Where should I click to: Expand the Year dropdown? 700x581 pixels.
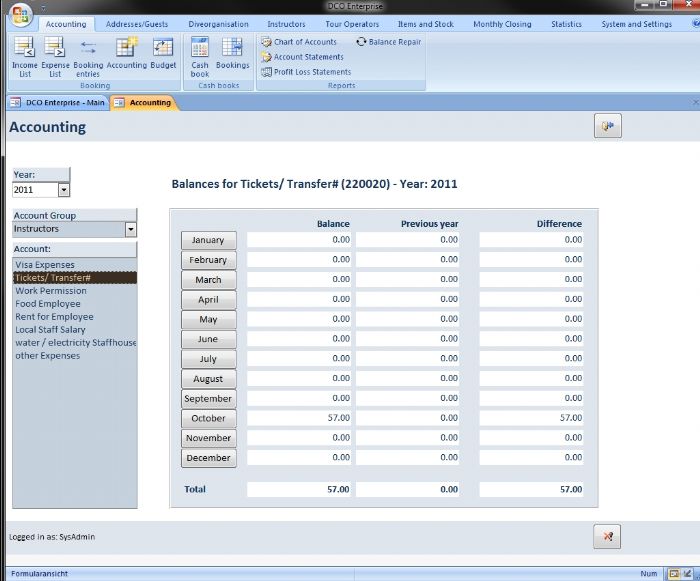pyautogui.click(x=64, y=189)
